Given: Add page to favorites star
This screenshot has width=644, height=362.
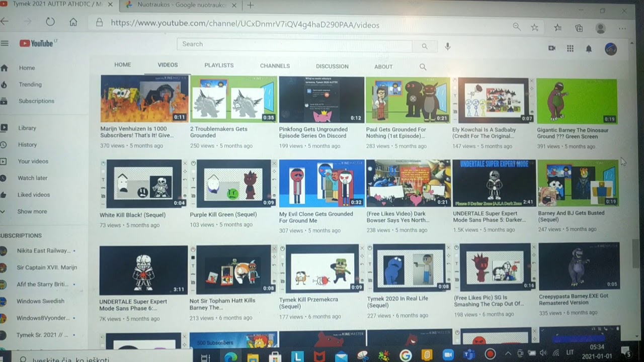Looking at the screenshot, I should [x=534, y=28].
